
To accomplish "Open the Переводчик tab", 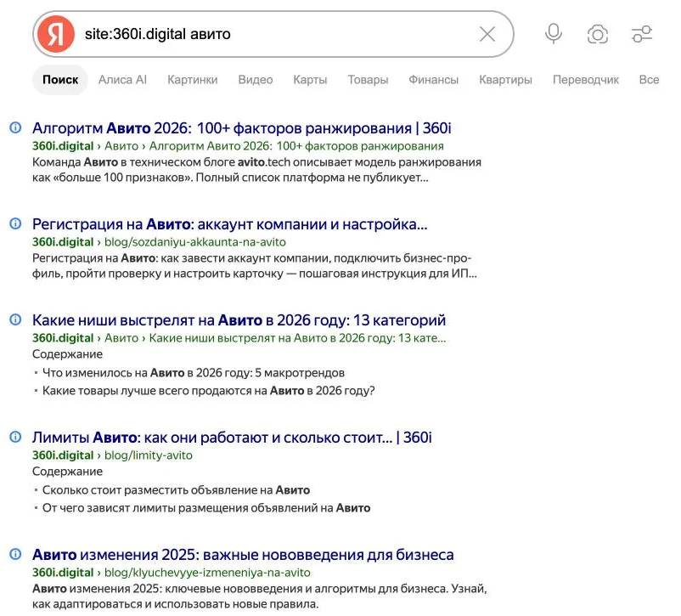I will (586, 80).
